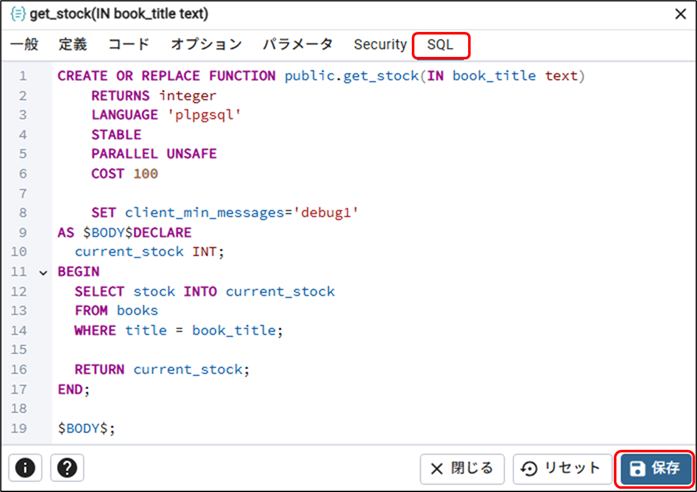Place cursor on the RETURNS integer line
This screenshot has height=492, width=697.
[154, 96]
